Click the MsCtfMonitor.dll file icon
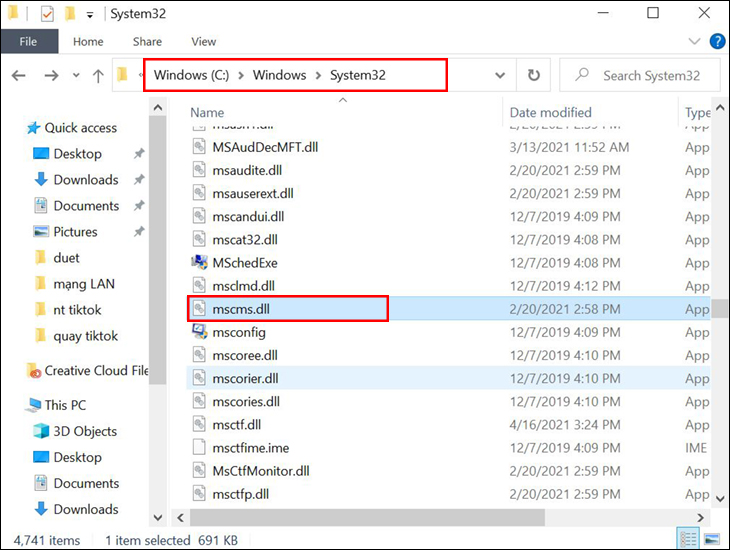The width and height of the screenshot is (730, 550). pyautogui.click(x=199, y=471)
